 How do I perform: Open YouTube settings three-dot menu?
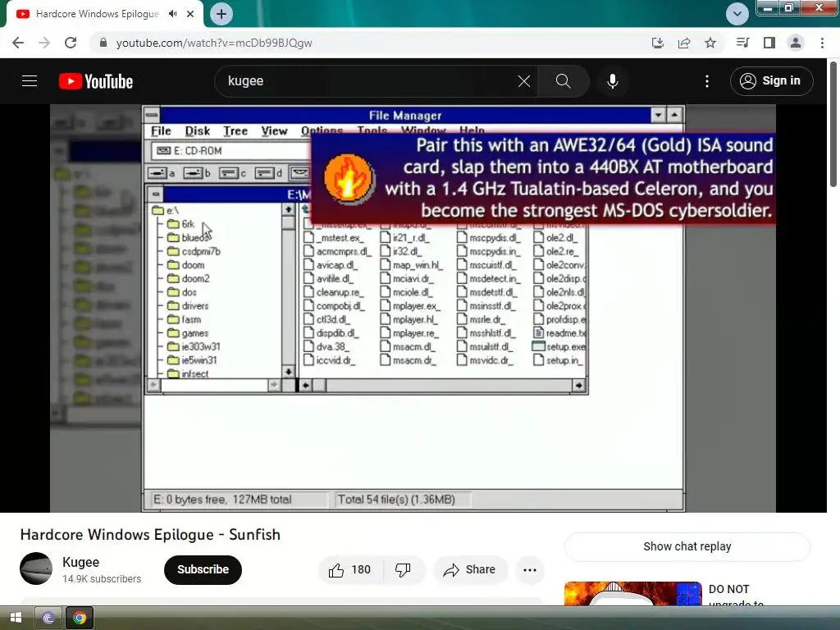(707, 81)
